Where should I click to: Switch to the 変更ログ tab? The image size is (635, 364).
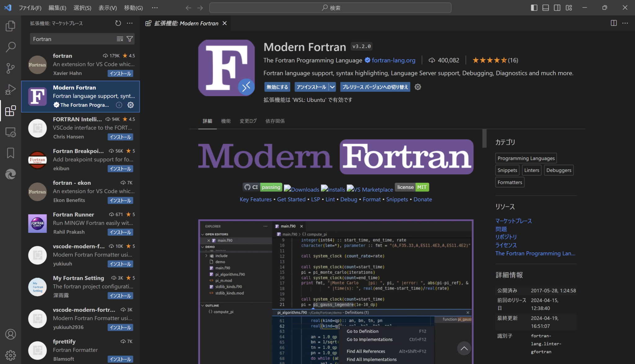tap(248, 121)
